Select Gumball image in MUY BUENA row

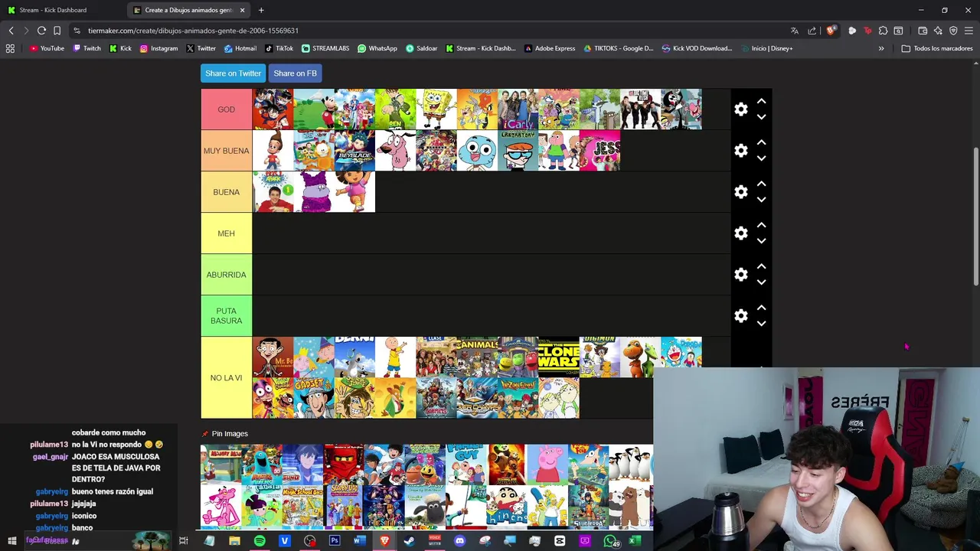(x=477, y=151)
